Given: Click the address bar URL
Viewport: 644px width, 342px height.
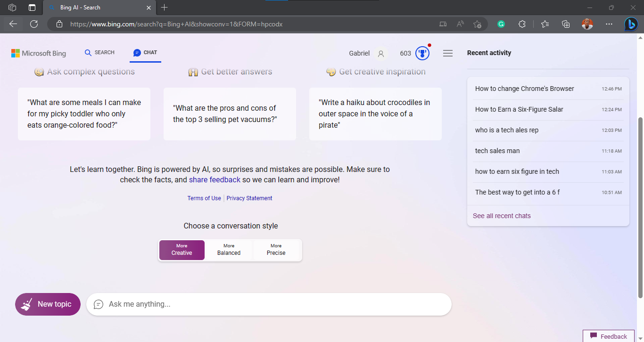Looking at the screenshot, I should coord(176,24).
